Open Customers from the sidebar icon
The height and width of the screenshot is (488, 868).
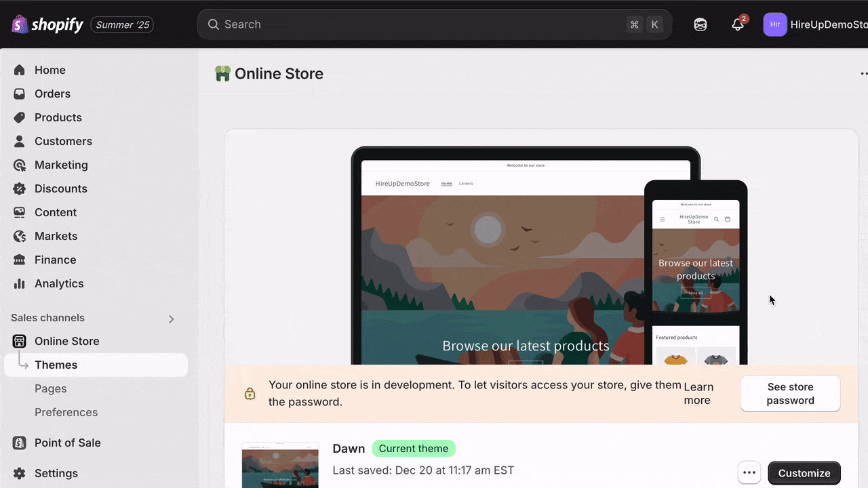coord(20,141)
